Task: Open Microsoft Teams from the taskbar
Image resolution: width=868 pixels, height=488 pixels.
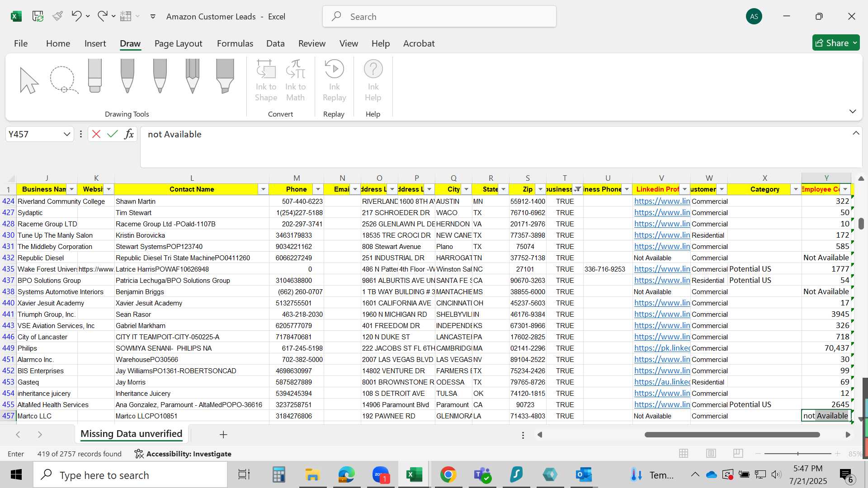Action: coord(482,475)
